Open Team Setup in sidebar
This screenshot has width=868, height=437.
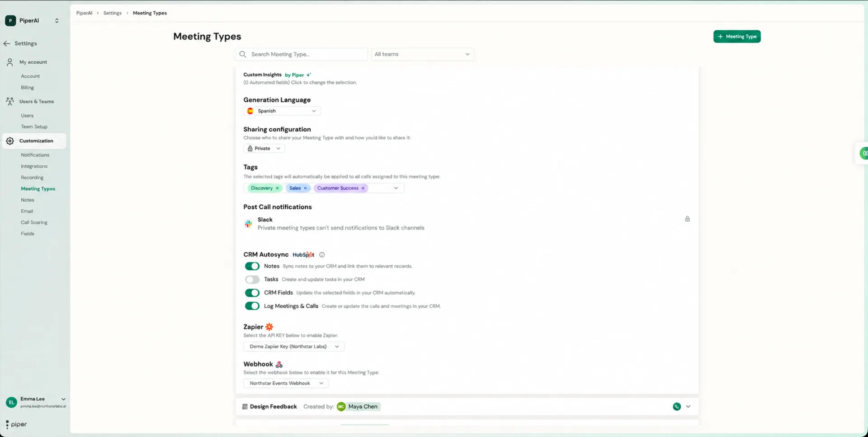[34, 127]
